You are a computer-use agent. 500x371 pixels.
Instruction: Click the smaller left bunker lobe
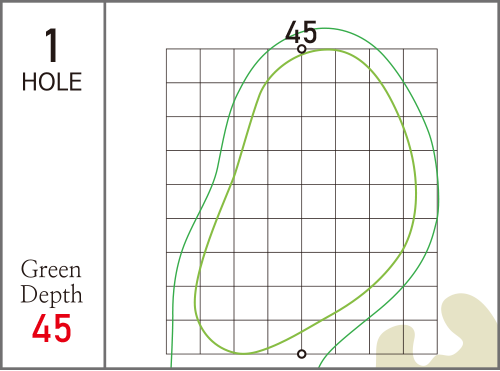[x=395, y=347]
